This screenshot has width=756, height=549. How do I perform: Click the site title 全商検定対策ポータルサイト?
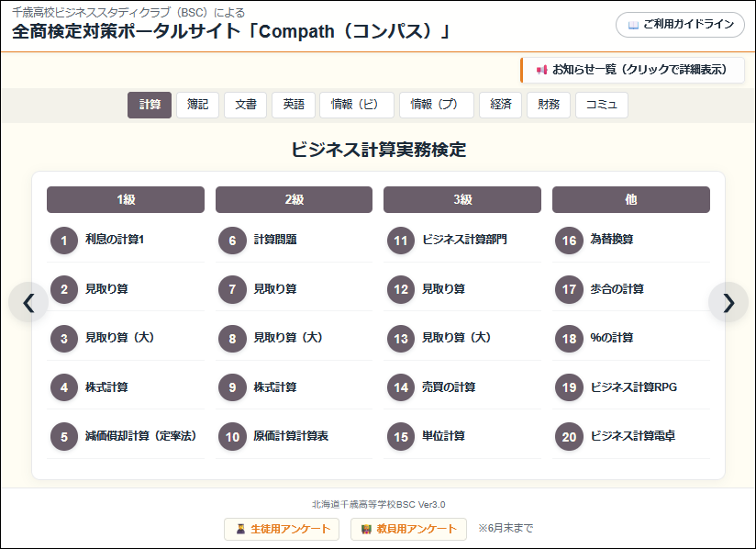pos(230,31)
